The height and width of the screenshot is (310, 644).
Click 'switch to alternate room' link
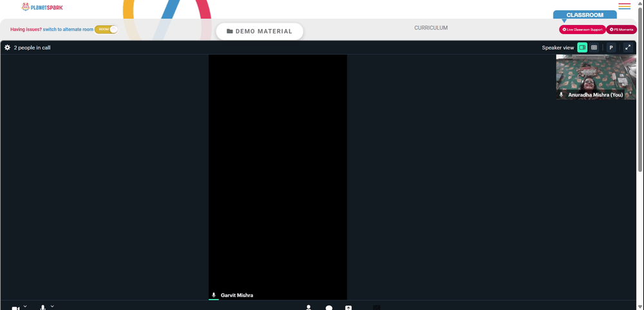(x=68, y=30)
